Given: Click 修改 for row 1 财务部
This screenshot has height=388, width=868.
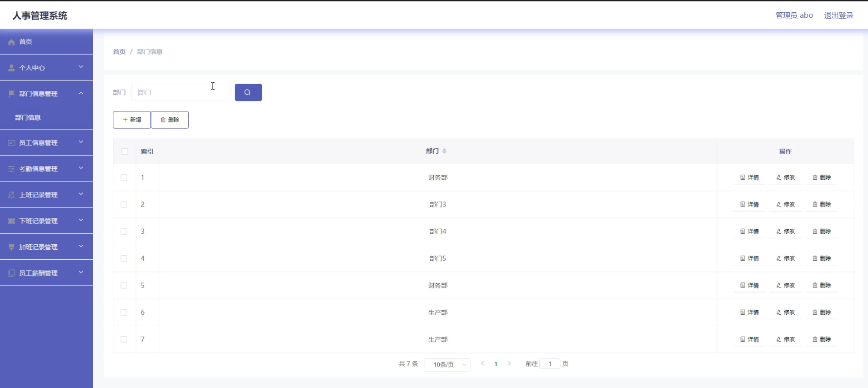Looking at the screenshot, I should coord(785,177).
